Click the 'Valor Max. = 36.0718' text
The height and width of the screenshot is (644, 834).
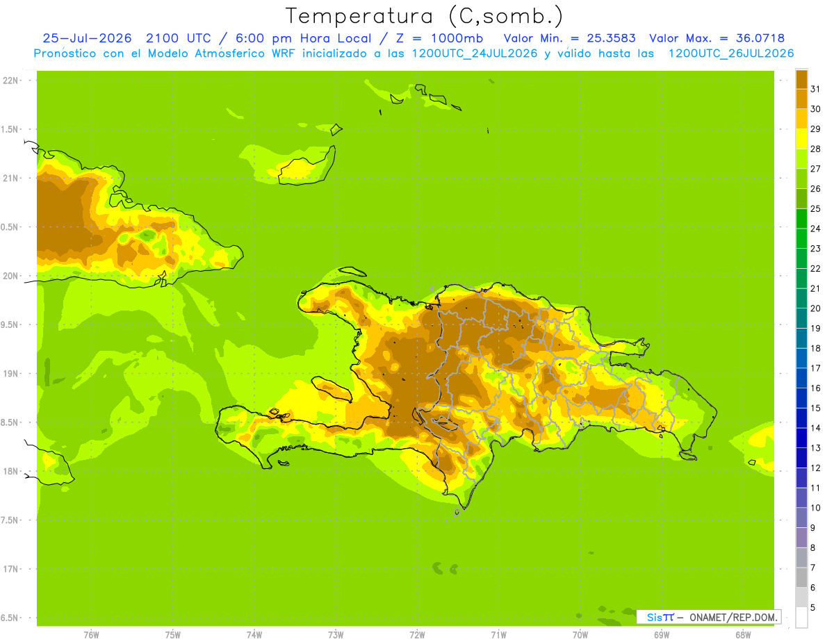click(x=717, y=39)
